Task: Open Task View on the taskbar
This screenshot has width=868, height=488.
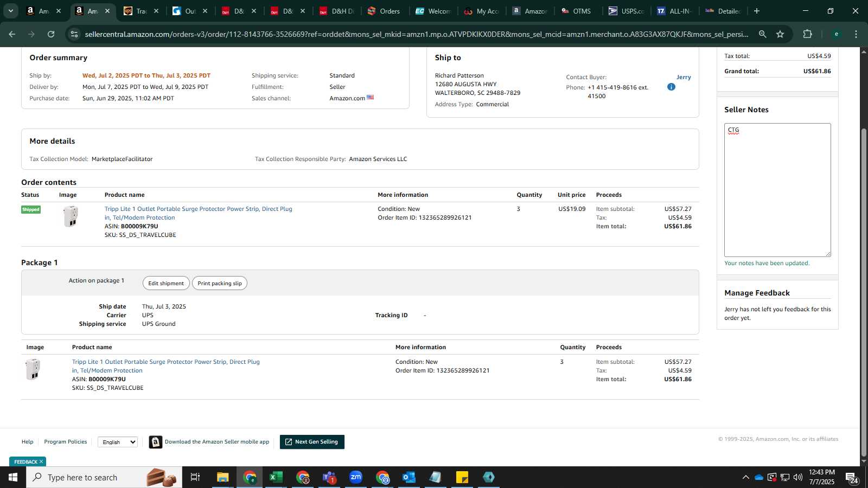Action: click(195, 477)
